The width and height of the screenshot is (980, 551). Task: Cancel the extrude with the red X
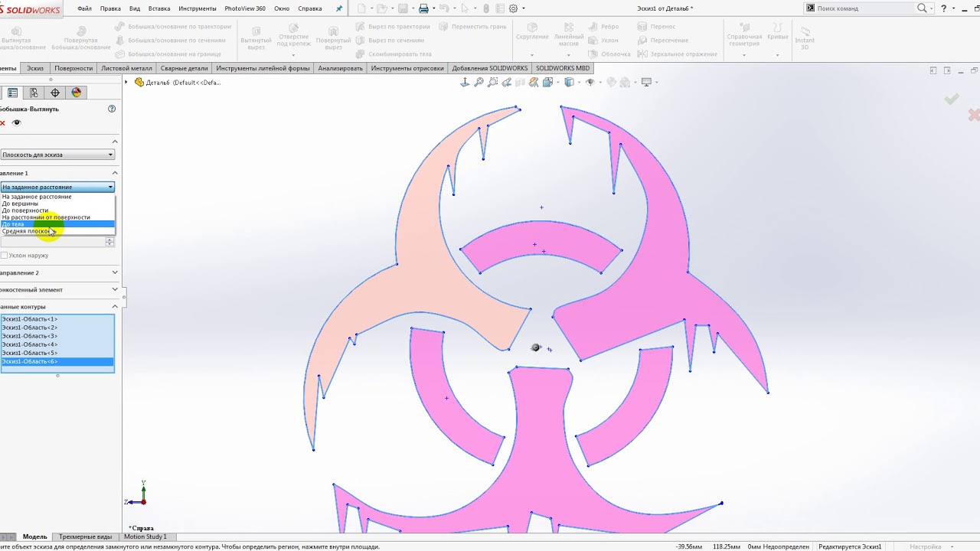tap(2, 122)
